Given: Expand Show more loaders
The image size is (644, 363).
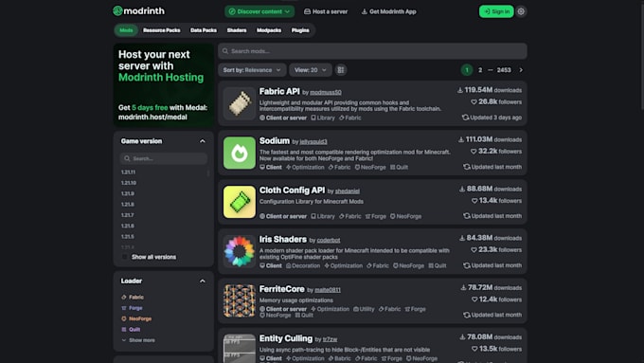Looking at the screenshot, I should [138, 340].
